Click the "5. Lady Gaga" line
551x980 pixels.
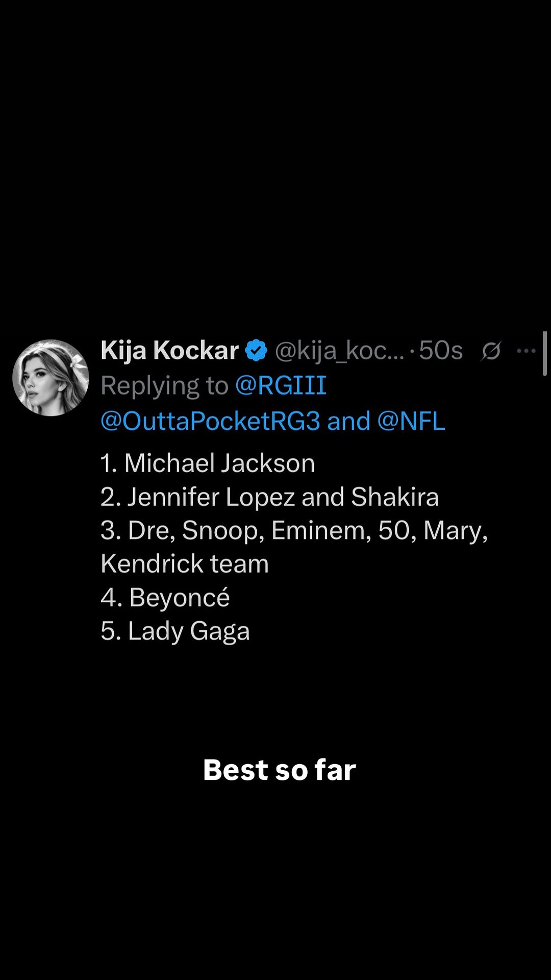pos(175,631)
